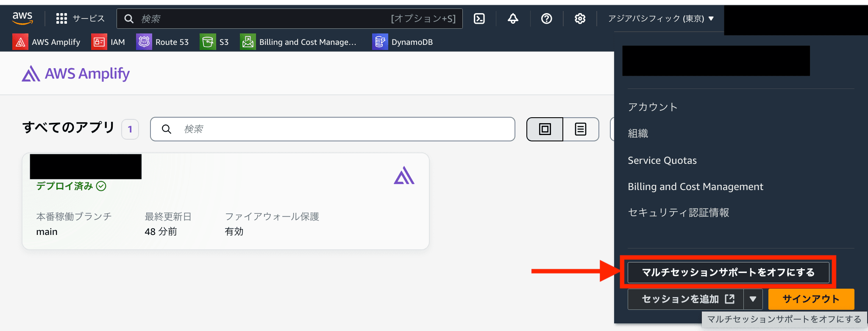868x331 pixels.
Task: Open settings gear in navigation bar
Action: 580,19
